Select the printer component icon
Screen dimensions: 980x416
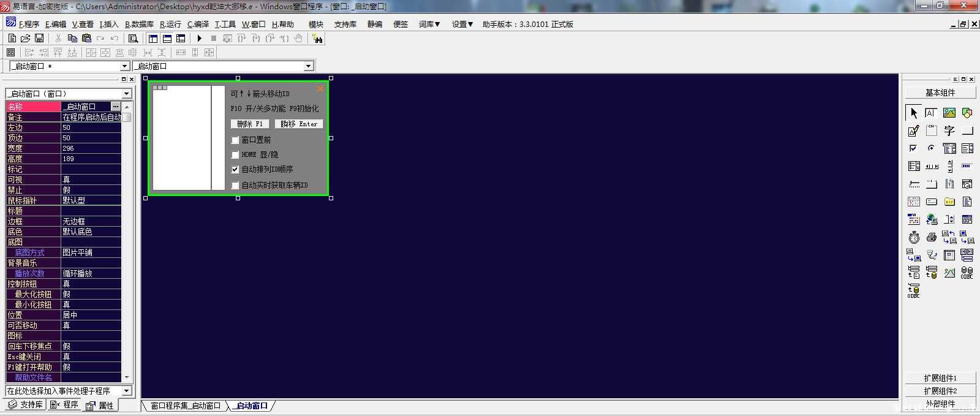[x=932, y=237]
